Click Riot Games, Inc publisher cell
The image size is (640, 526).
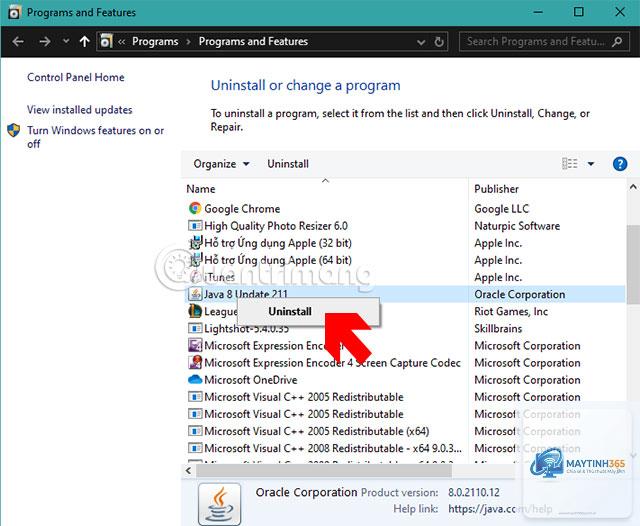pyautogui.click(x=511, y=311)
